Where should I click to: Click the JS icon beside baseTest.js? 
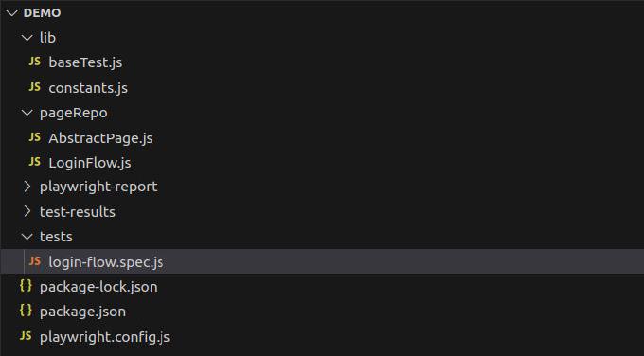tap(35, 62)
